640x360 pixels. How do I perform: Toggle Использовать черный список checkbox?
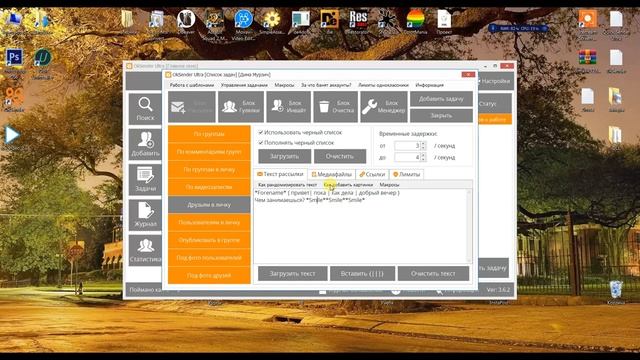coord(261,132)
